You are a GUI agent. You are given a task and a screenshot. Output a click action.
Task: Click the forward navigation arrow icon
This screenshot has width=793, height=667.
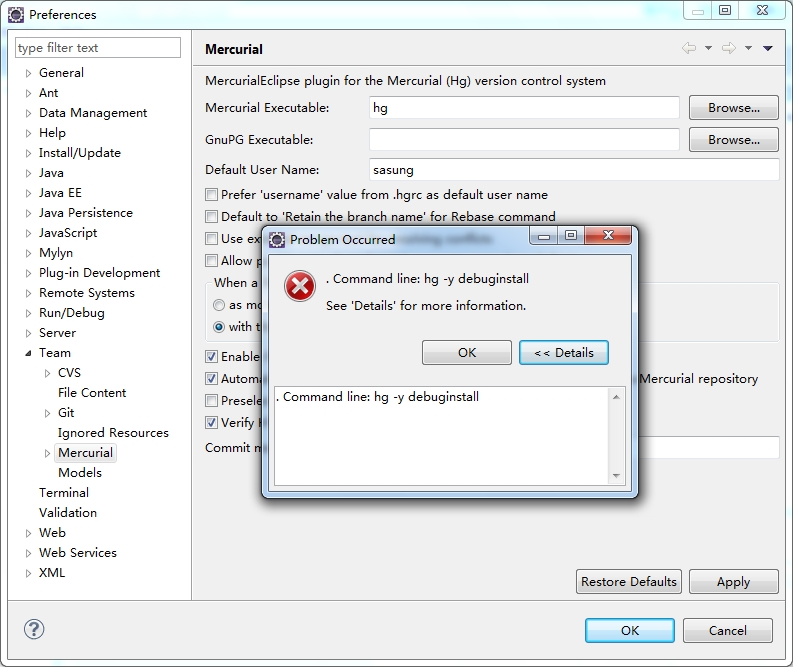(x=728, y=48)
